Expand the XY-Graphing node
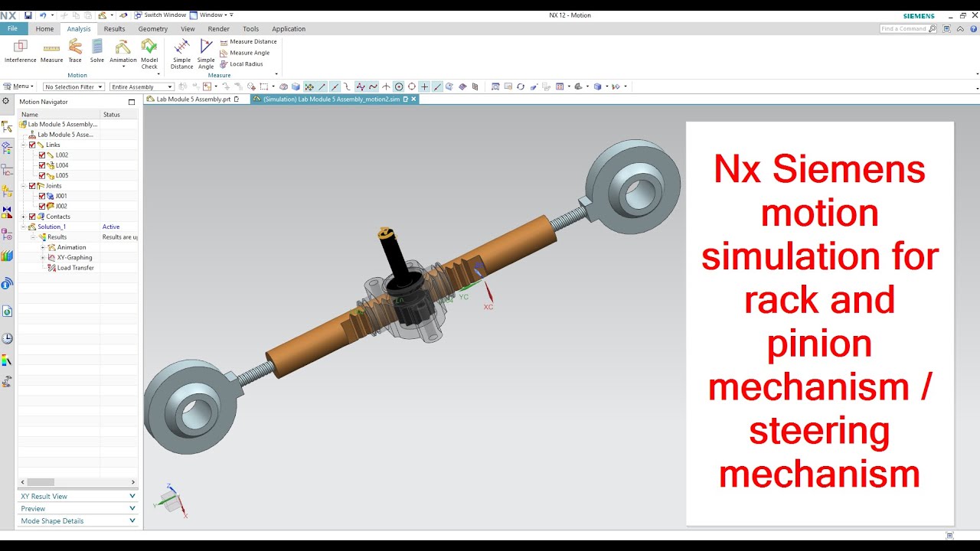The image size is (980, 551). (43, 258)
